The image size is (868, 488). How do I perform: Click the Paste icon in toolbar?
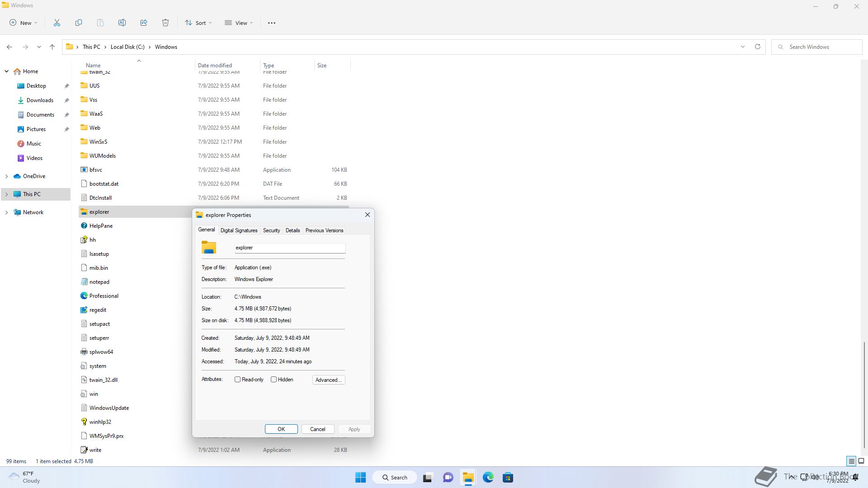click(100, 23)
